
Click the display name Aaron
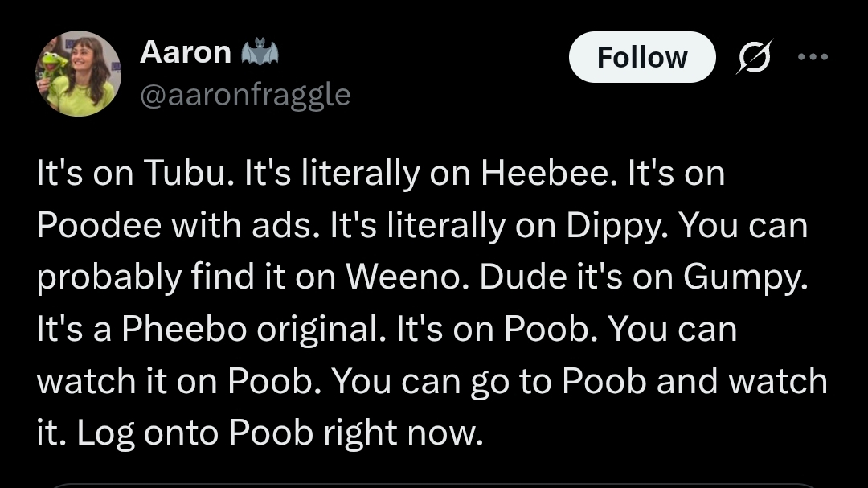click(x=185, y=53)
